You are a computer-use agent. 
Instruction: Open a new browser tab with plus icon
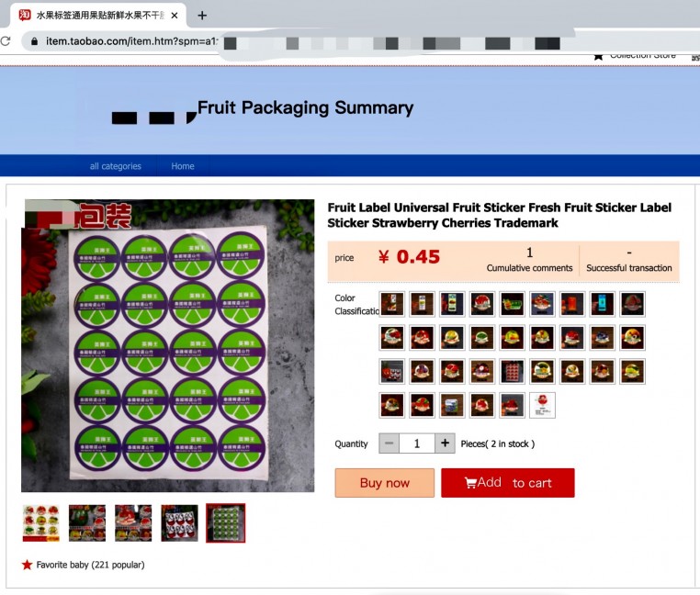pyautogui.click(x=202, y=16)
